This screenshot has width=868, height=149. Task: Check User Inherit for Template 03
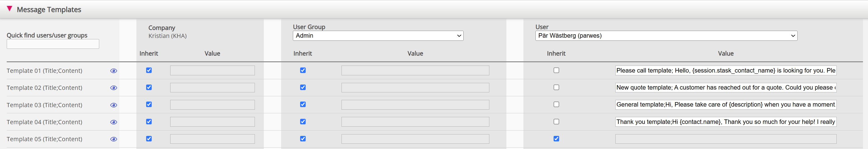click(556, 104)
